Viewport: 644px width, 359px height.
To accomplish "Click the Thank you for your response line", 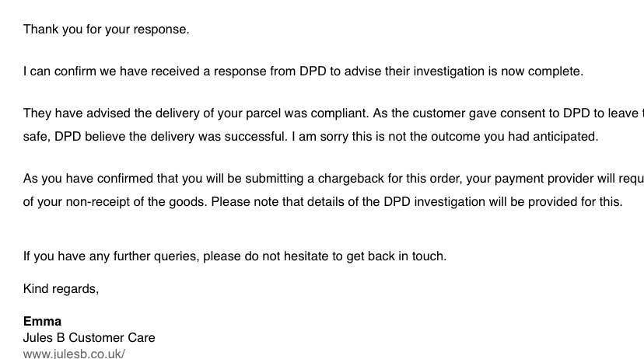I will [x=106, y=30].
